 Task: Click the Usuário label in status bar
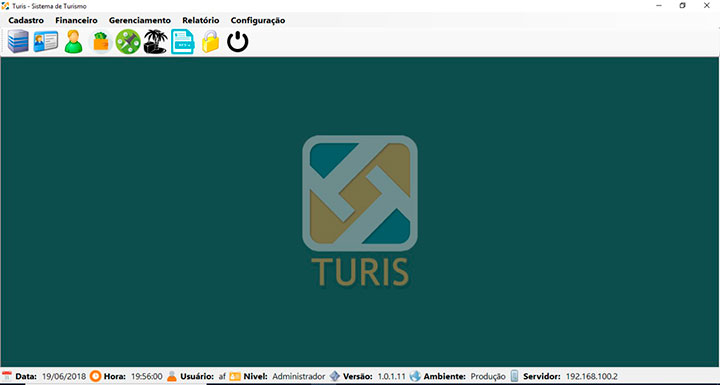(x=197, y=376)
